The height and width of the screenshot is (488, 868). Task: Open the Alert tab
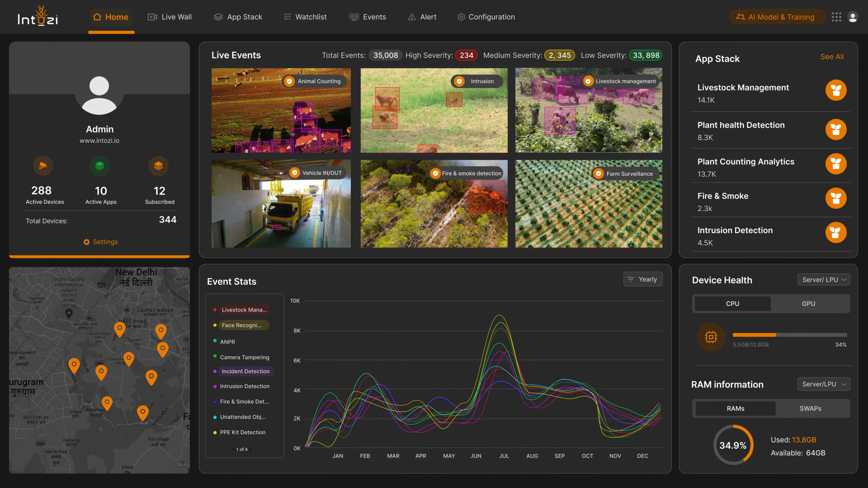coord(422,17)
